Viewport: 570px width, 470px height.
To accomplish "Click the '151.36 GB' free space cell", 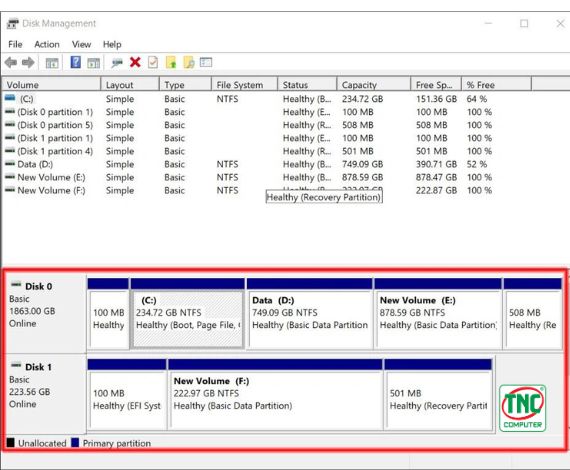I will coord(436,99).
